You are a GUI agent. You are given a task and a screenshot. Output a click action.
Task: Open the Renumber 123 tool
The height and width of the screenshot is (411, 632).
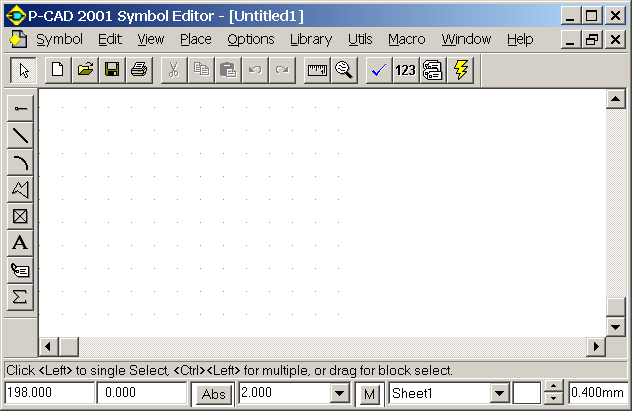pos(405,70)
